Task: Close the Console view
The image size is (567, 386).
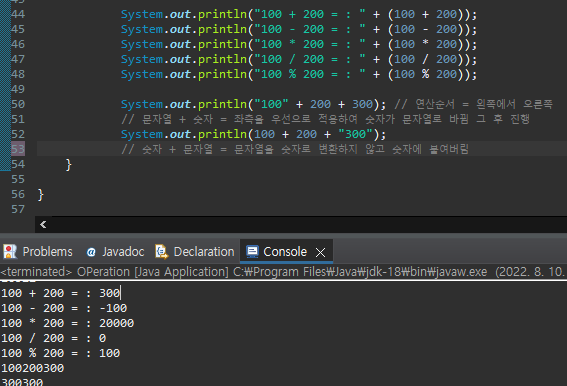Action: [x=320, y=252]
